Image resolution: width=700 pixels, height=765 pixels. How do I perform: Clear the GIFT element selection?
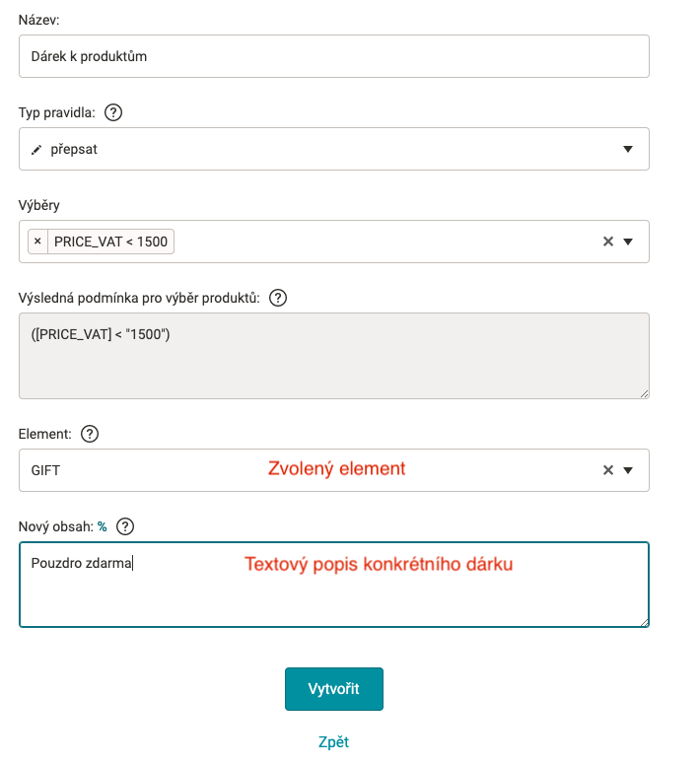click(x=607, y=470)
